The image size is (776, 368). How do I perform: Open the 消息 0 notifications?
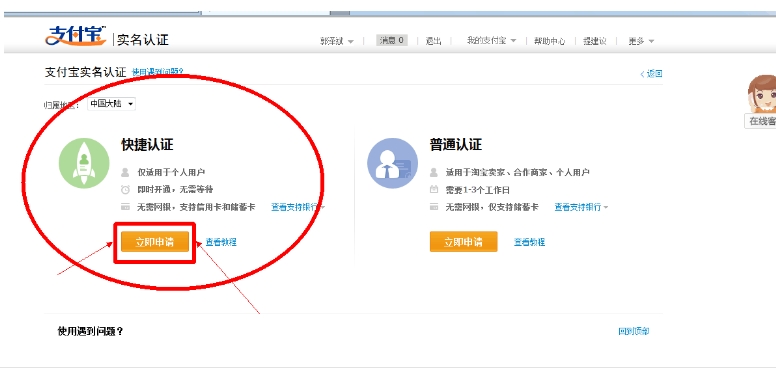click(391, 41)
